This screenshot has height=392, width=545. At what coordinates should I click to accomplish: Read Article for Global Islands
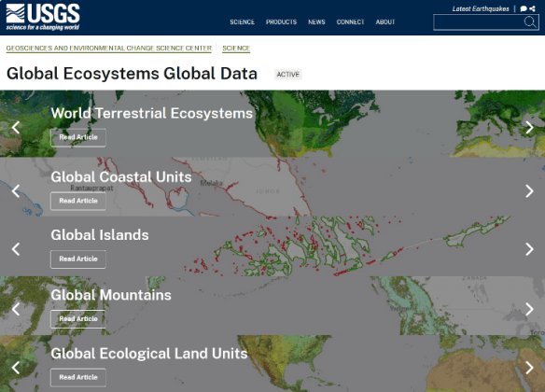click(x=78, y=259)
